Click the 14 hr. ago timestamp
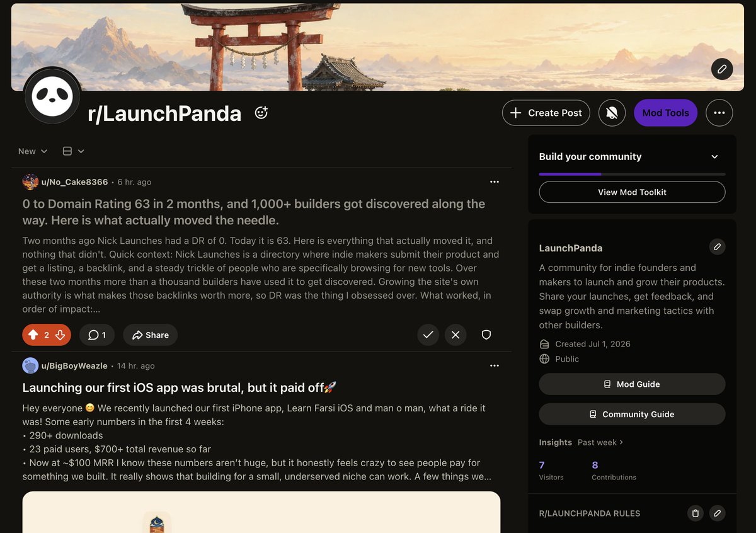 [135, 366]
